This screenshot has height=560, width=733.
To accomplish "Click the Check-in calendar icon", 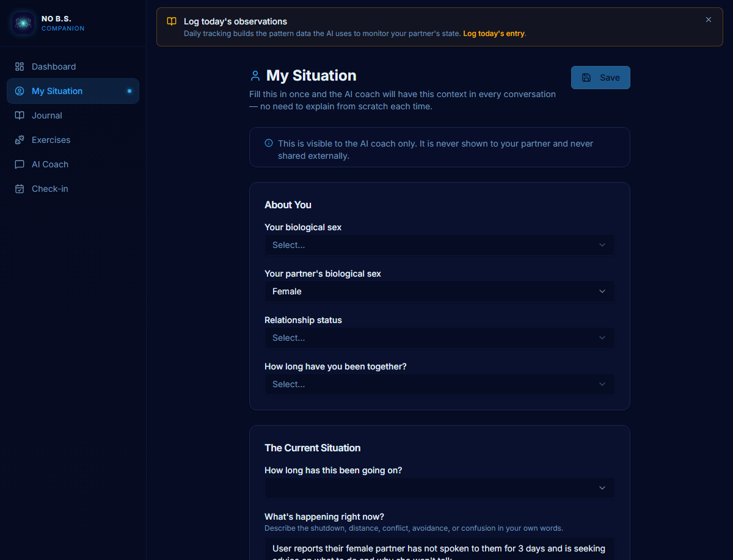I will [20, 189].
